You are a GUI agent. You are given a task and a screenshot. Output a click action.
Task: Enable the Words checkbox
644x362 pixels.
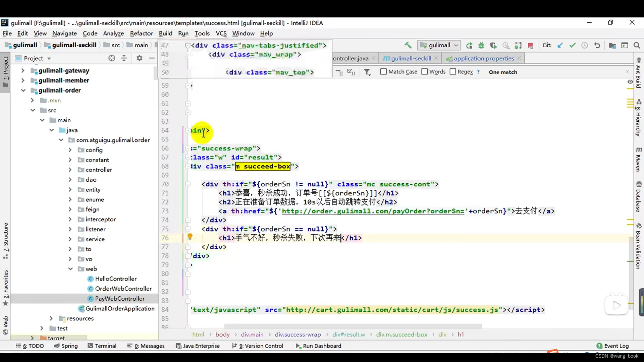424,72
